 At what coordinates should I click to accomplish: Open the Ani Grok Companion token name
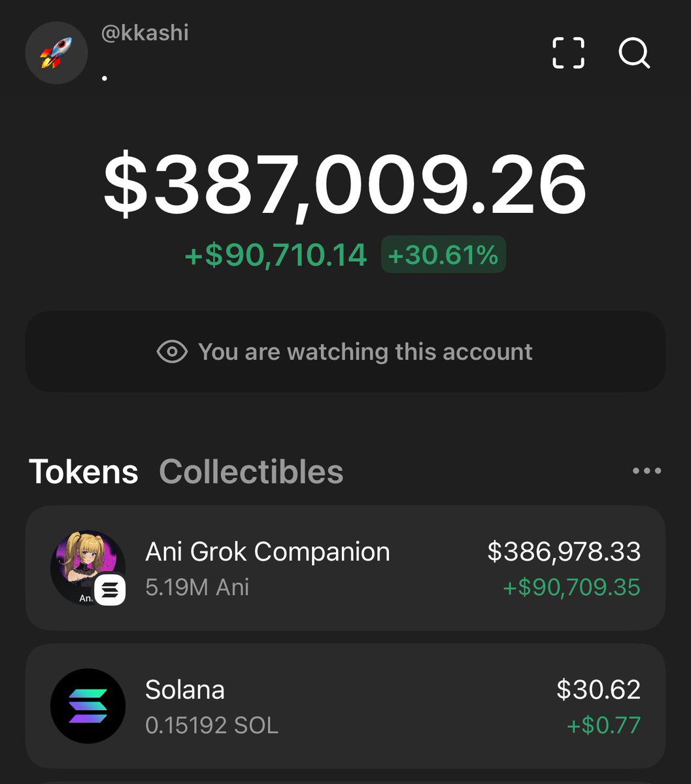coord(267,552)
